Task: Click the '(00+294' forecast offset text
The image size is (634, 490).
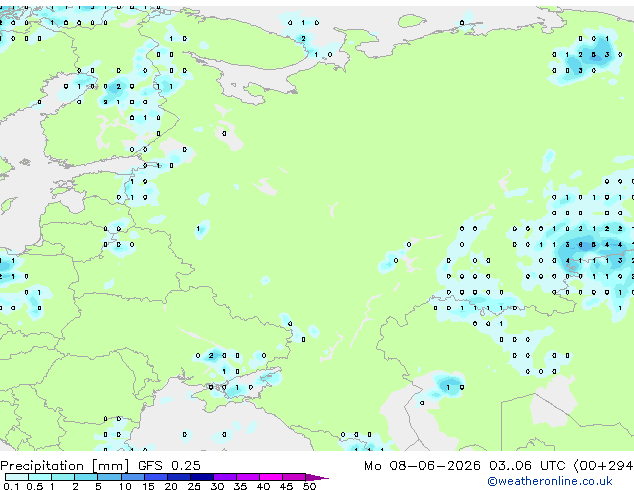Action: [x=603, y=466]
